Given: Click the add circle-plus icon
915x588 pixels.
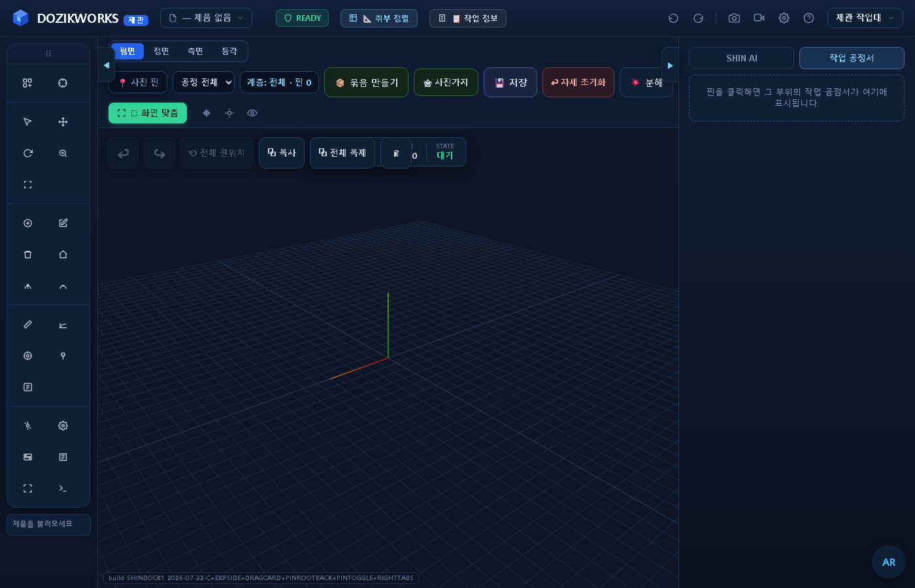Looking at the screenshot, I should click(x=27, y=223).
